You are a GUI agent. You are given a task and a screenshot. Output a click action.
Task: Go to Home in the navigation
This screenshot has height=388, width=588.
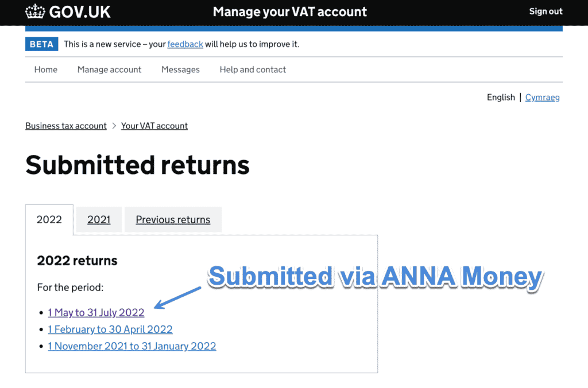46,69
